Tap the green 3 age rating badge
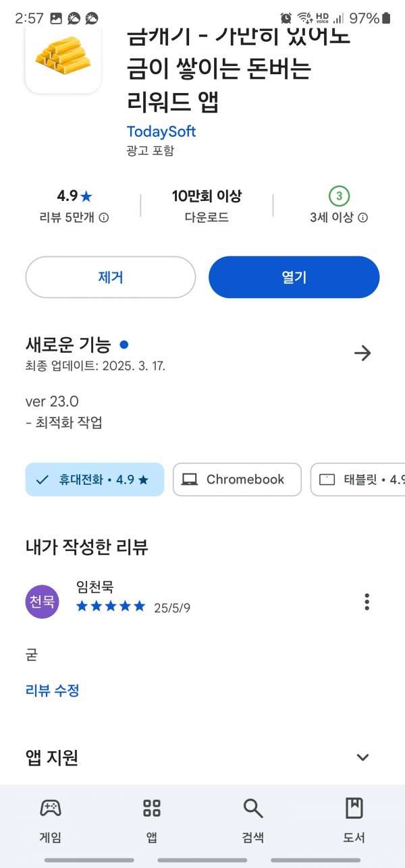This screenshot has width=405, height=868. [339, 196]
